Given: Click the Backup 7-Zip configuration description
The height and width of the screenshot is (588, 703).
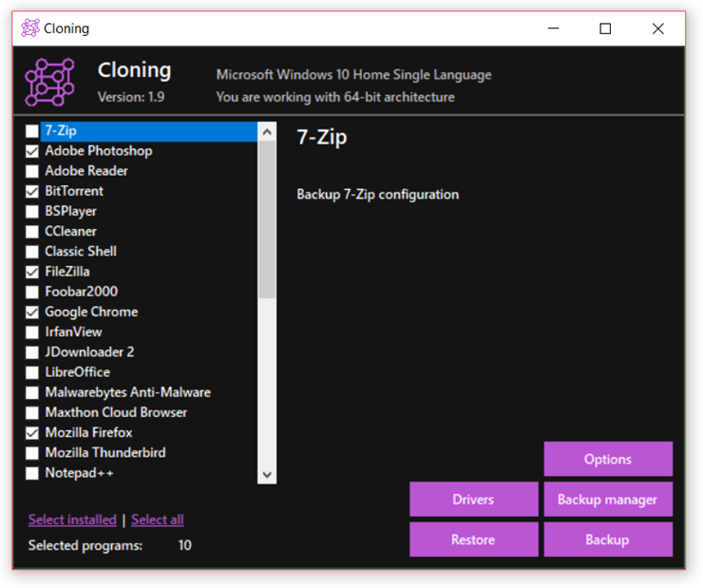Looking at the screenshot, I should tap(377, 195).
